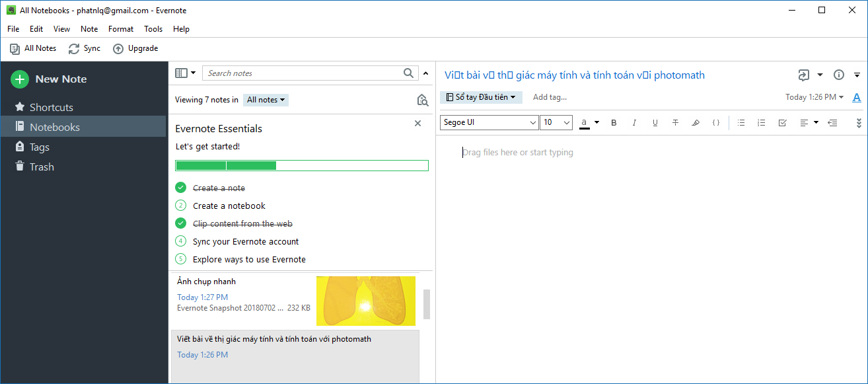The image size is (868, 384).
Task: Click the highlighter icon
Action: point(695,123)
